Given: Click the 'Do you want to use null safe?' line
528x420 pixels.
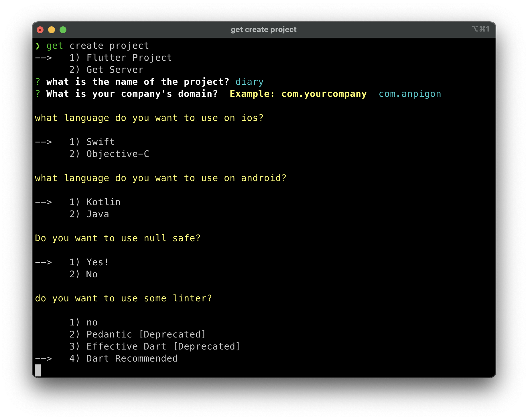Looking at the screenshot, I should coord(118,238).
